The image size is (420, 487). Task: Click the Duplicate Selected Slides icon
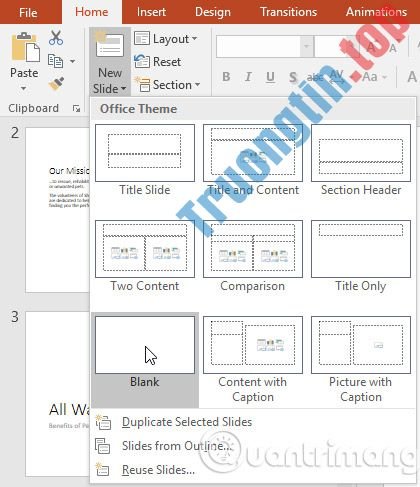103,422
